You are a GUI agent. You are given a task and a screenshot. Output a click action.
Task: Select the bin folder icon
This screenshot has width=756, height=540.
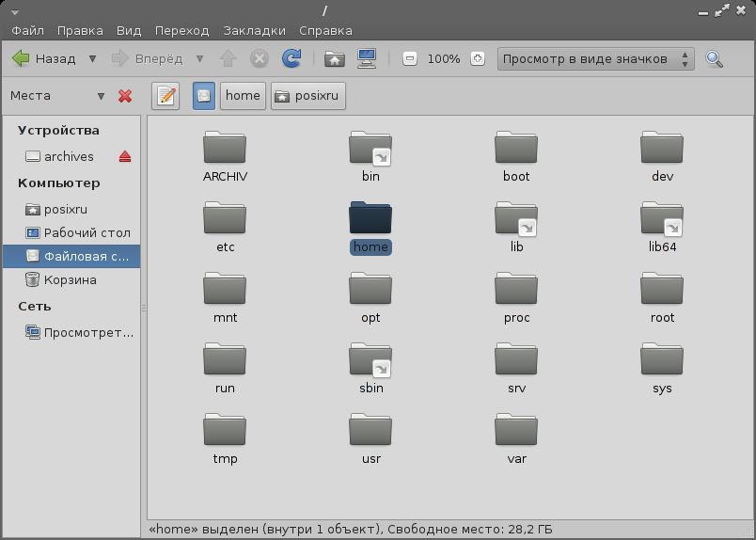click(x=370, y=147)
